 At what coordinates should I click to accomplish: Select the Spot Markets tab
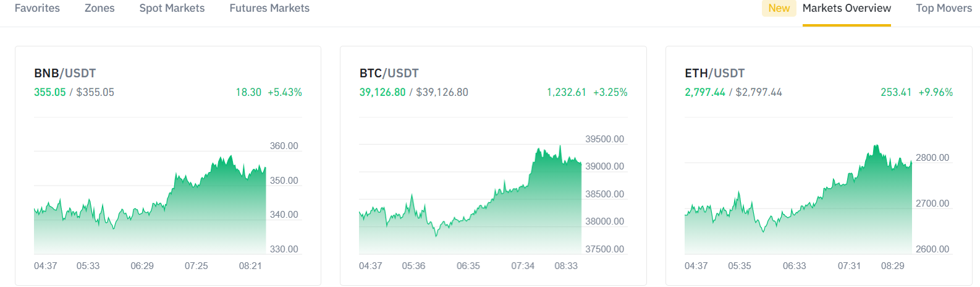click(x=172, y=9)
